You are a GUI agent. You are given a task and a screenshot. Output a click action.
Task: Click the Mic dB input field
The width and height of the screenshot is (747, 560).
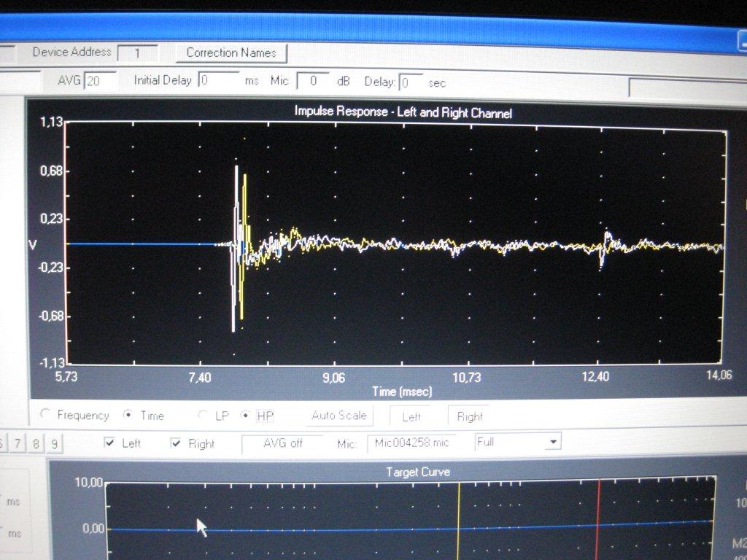313,80
